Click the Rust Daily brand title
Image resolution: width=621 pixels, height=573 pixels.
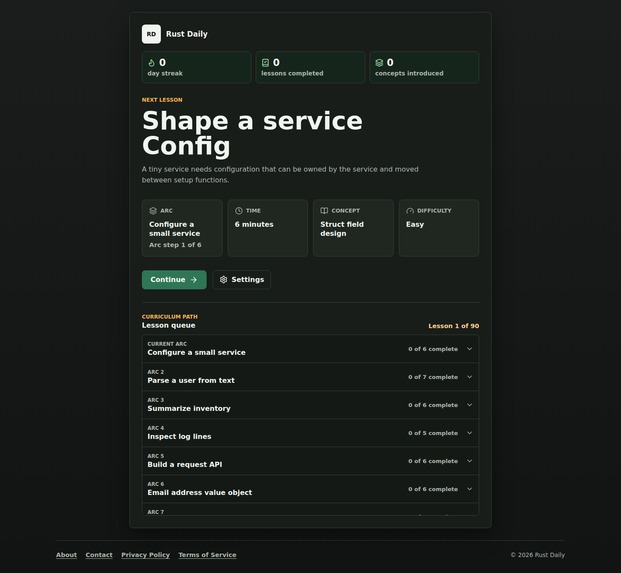tap(187, 34)
